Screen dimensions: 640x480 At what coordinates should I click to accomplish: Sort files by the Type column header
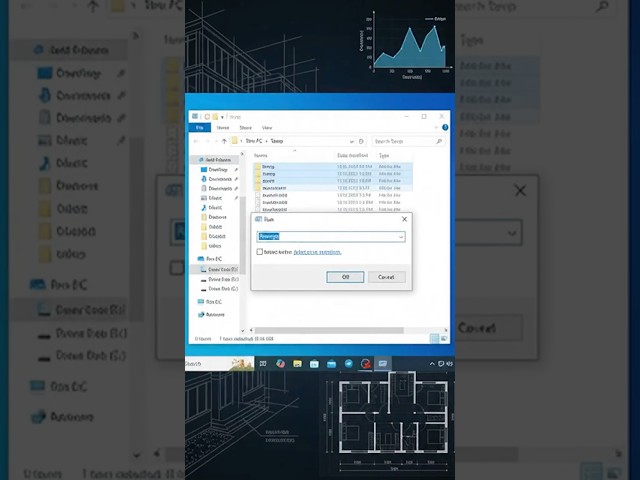[384, 156]
